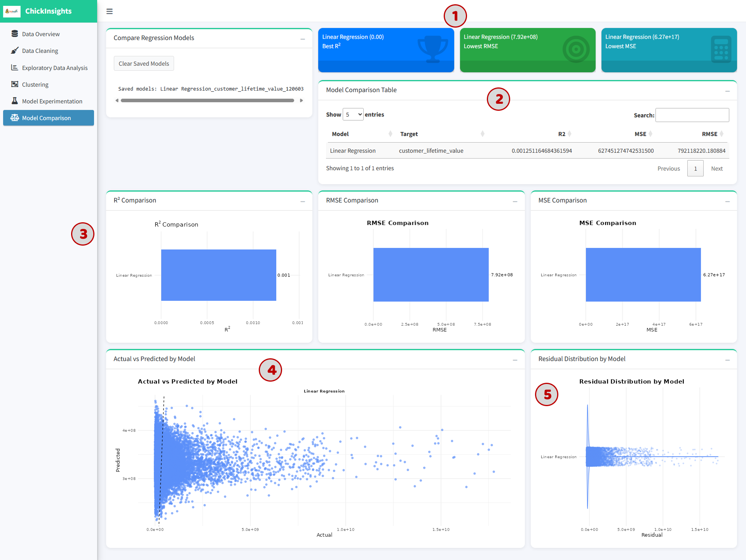Open Model Experimentation flask icon

[15, 101]
